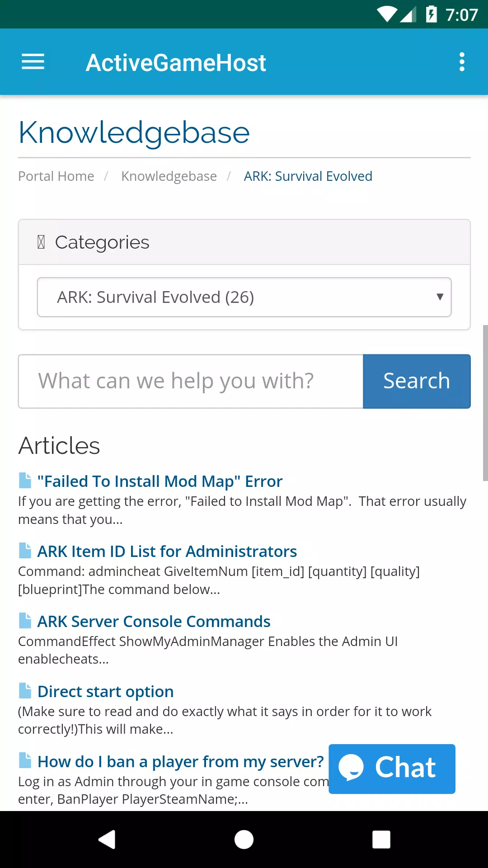Click the status bar clock 7:07
This screenshot has width=488, height=868.
point(461,15)
